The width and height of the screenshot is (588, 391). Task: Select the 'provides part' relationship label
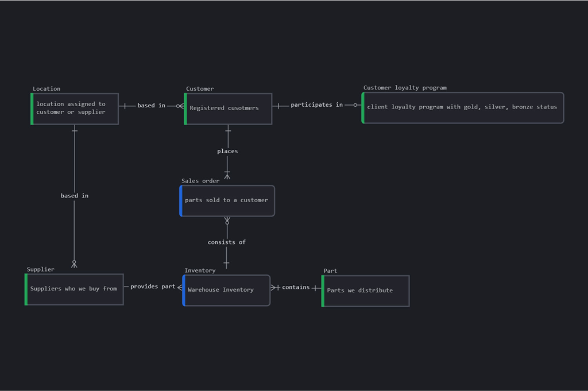tap(152, 286)
